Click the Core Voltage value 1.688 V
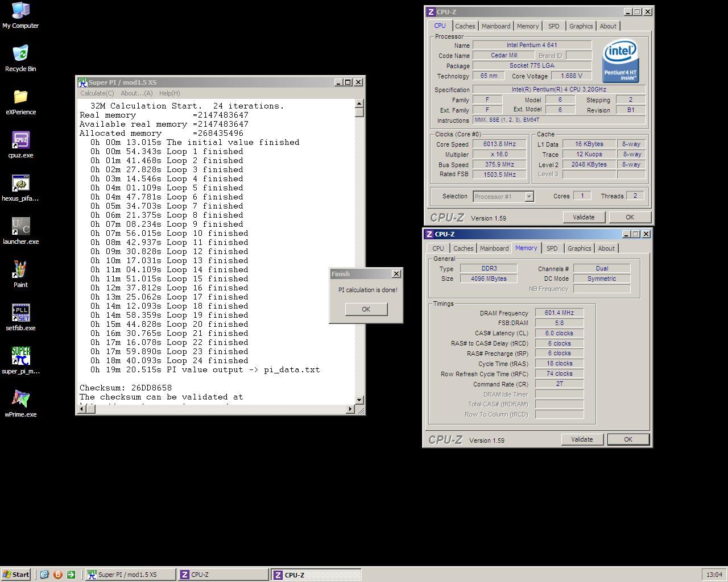 tap(571, 76)
